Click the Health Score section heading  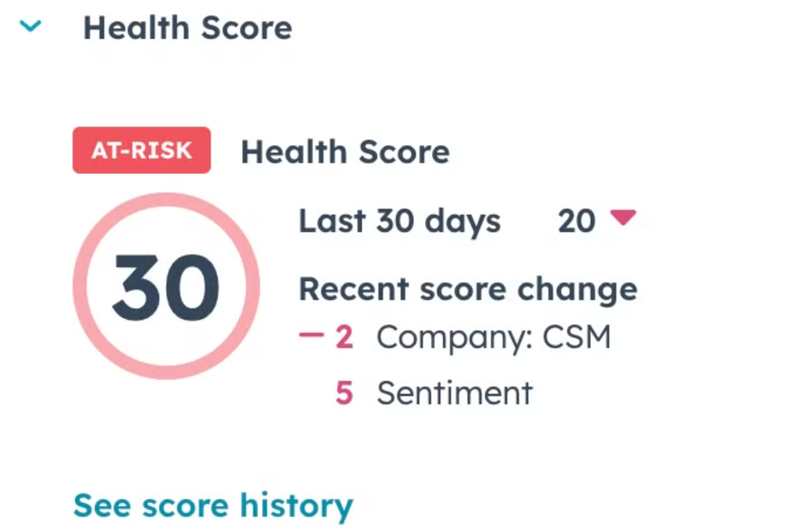tap(187, 28)
